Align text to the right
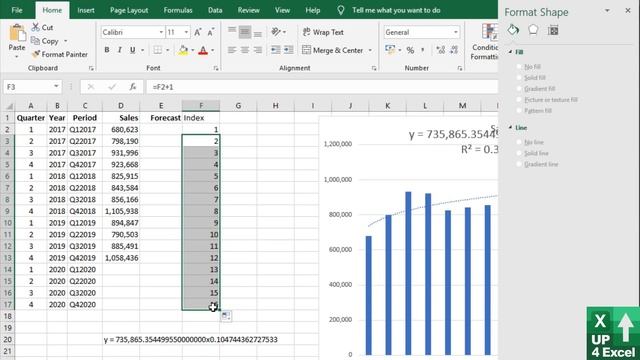 [258, 50]
